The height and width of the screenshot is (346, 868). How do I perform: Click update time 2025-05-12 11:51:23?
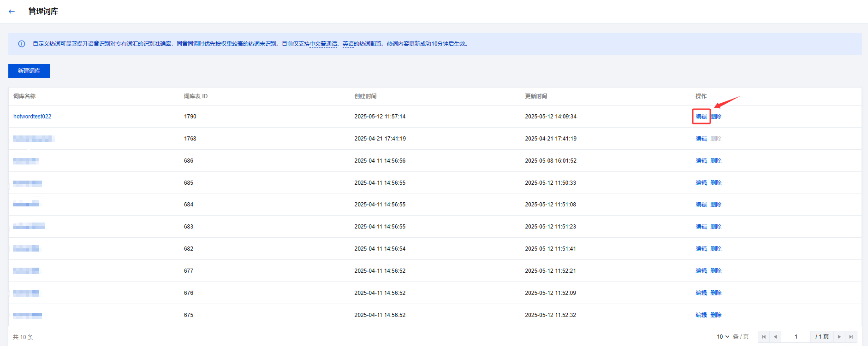pos(551,227)
